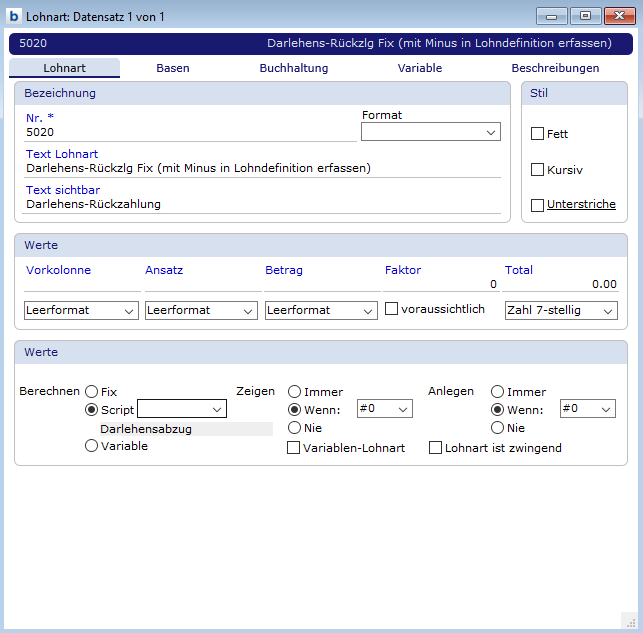Check the voraussichtlich checkbox
643x633 pixels.
[392, 309]
